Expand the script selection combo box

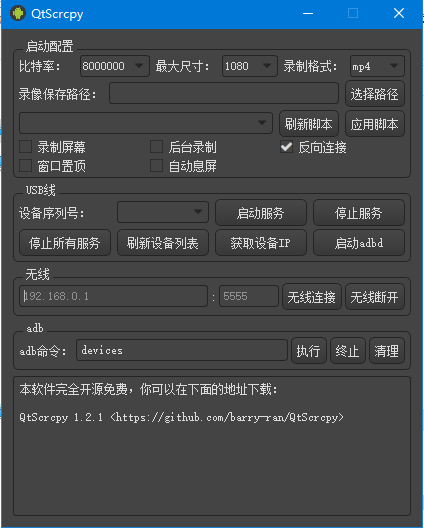(145, 123)
